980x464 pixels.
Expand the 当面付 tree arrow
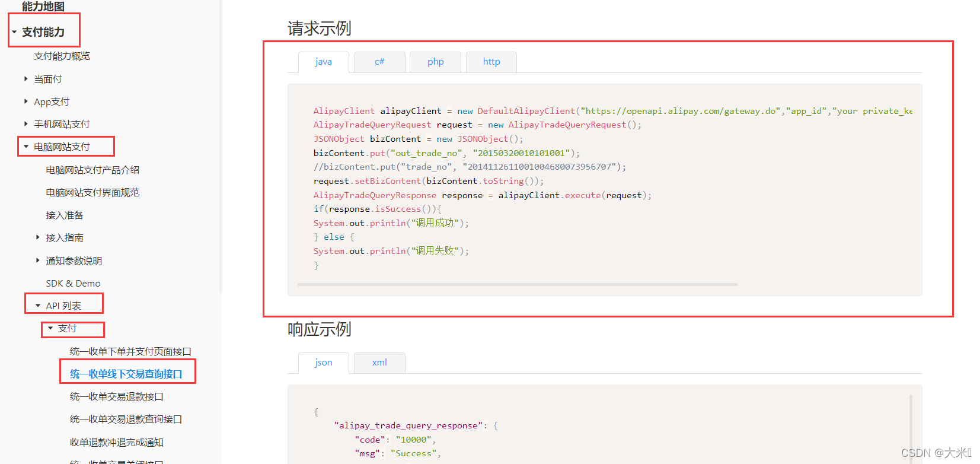pos(25,78)
